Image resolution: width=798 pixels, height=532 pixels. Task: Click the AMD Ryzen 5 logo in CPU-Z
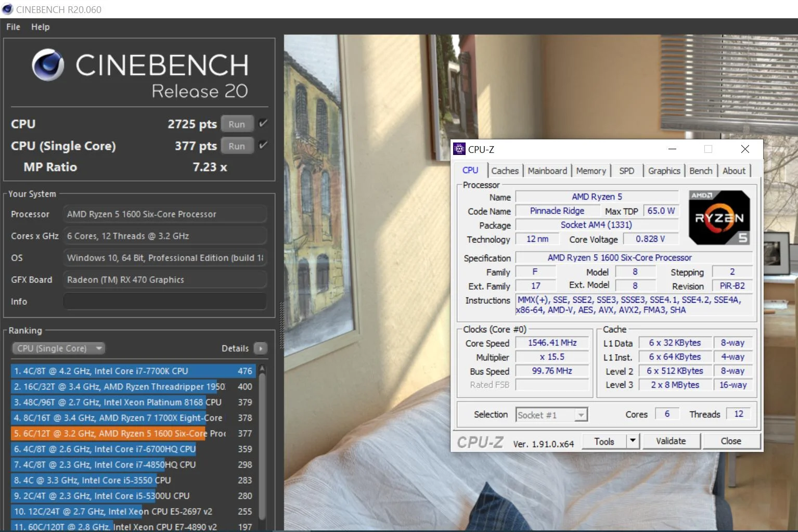pos(719,217)
